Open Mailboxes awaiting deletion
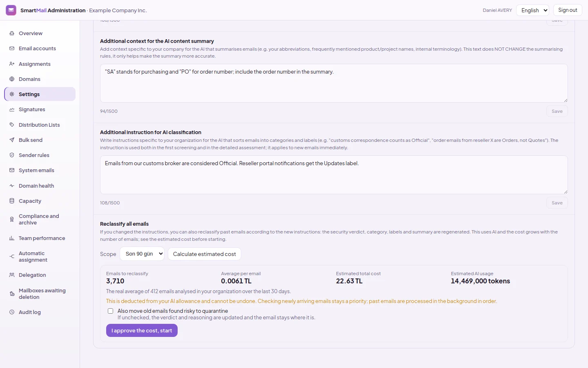The width and height of the screenshot is (588, 368). tap(40, 294)
